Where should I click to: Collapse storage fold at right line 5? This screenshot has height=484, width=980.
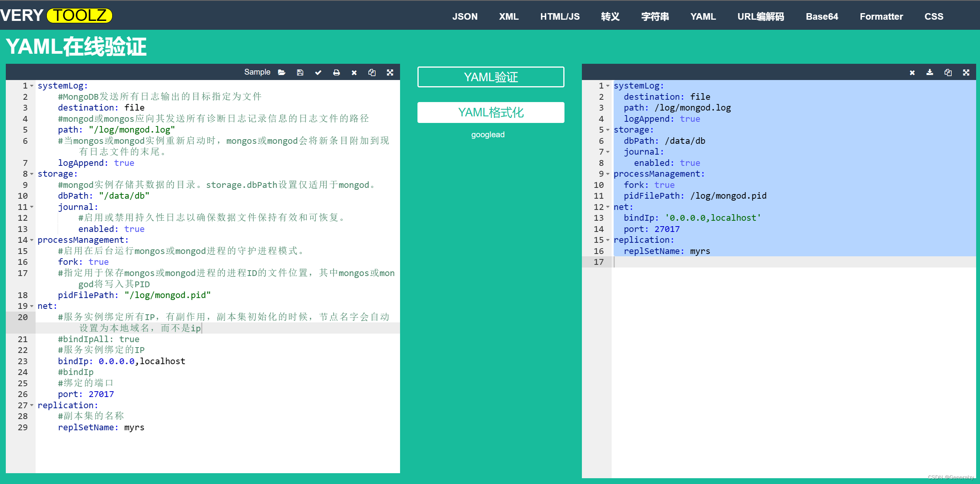pyautogui.click(x=608, y=130)
